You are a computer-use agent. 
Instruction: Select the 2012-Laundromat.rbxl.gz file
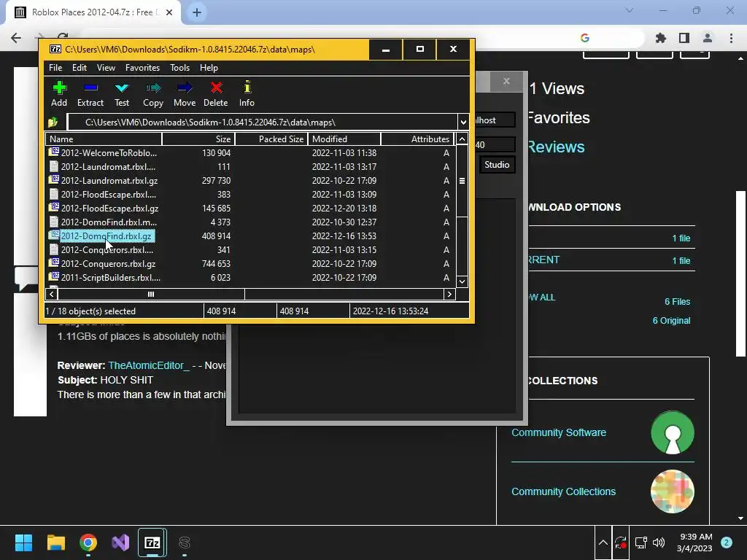250,181
